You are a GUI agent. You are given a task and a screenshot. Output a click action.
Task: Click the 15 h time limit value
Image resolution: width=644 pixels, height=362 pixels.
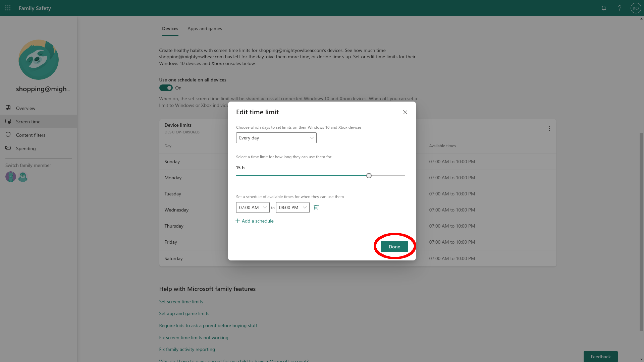click(x=240, y=168)
